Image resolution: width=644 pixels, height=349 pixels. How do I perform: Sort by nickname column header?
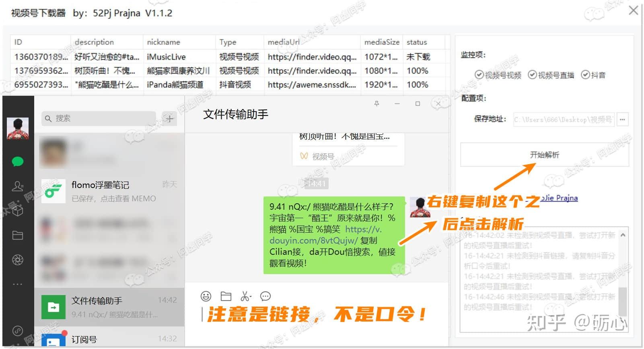179,42
